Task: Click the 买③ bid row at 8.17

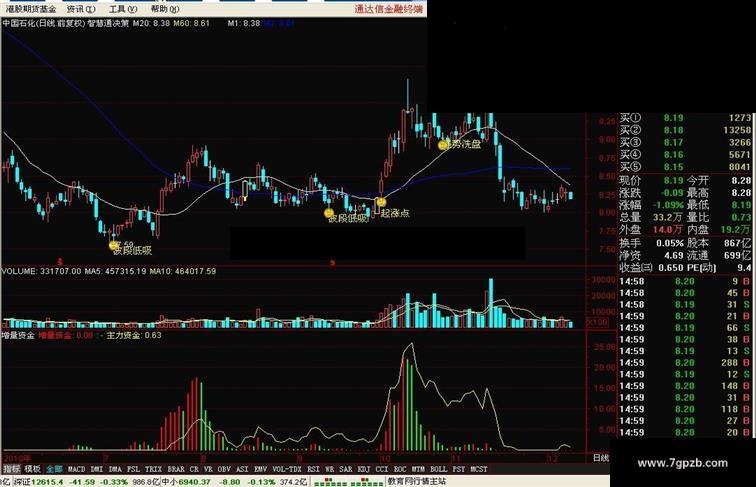Action: pos(685,143)
